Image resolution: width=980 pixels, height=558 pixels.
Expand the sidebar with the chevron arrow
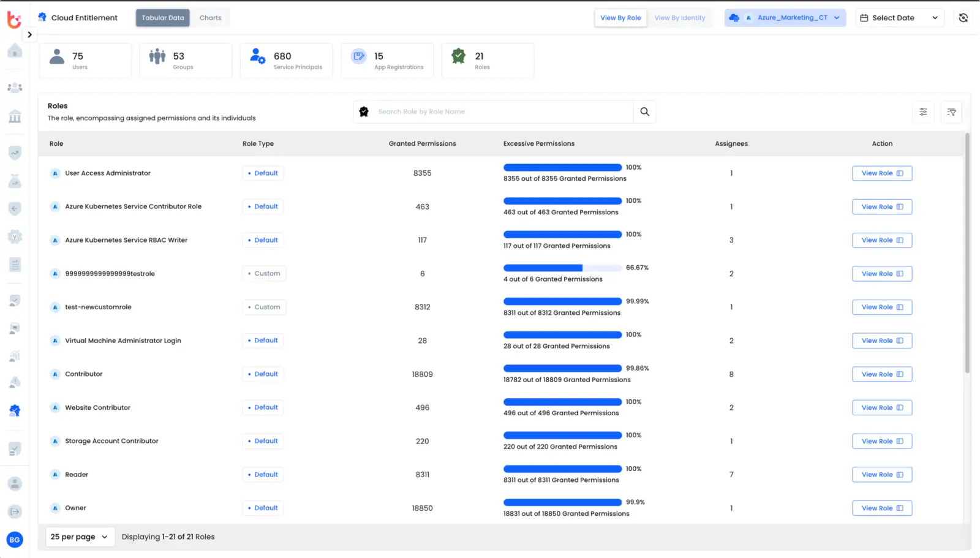click(x=29, y=34)
